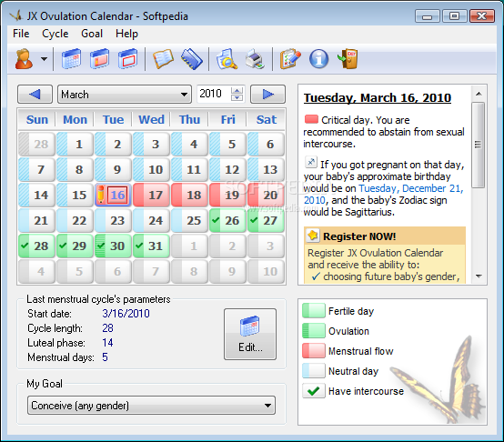Click Menstrual days value 5
504x442 pixels.
point(106,357)
